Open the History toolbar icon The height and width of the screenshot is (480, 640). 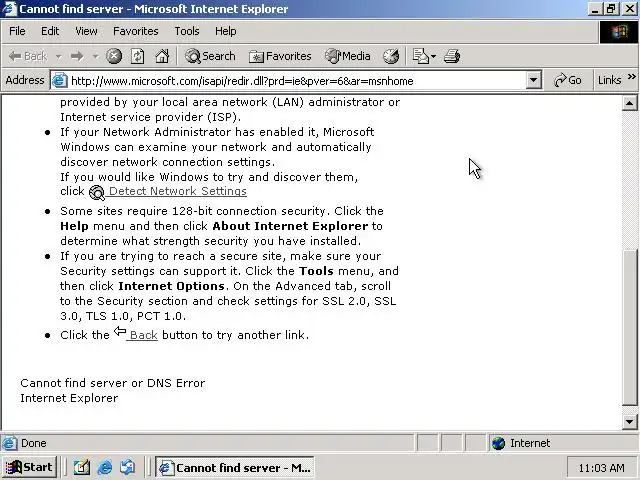(x=391, y=56)
